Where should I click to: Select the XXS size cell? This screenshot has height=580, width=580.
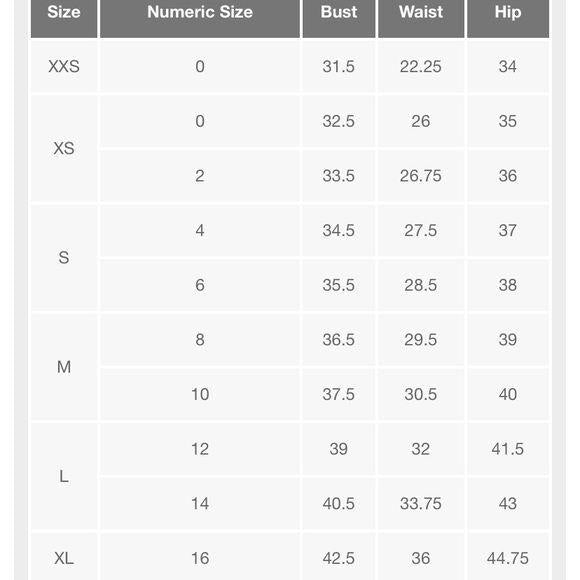tap(64, 67)
